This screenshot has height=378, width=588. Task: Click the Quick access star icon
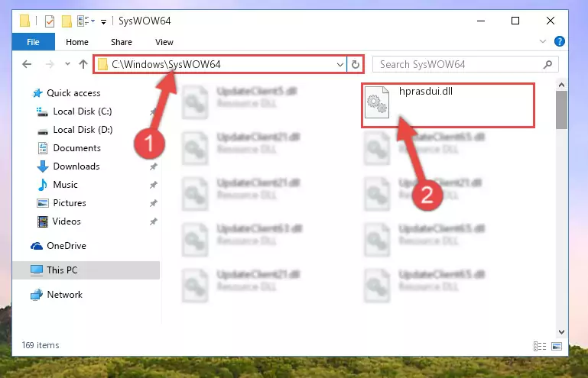coord(37,93)
